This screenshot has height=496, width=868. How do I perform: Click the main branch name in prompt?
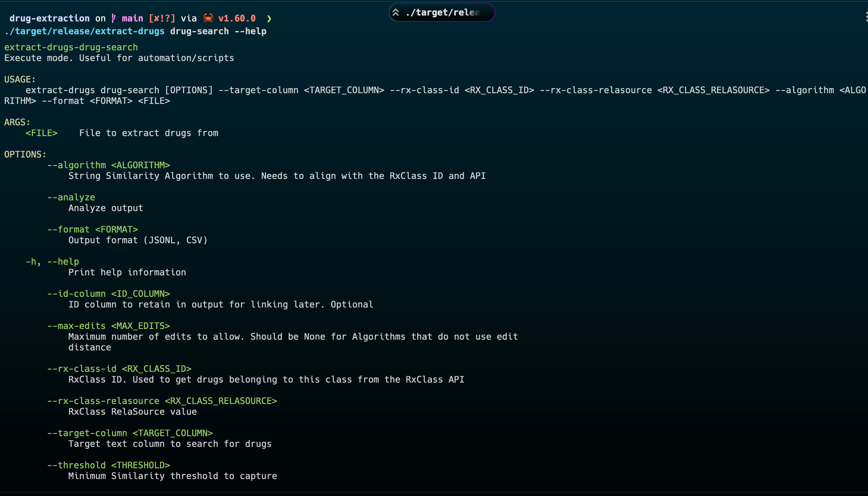point(132,18)
